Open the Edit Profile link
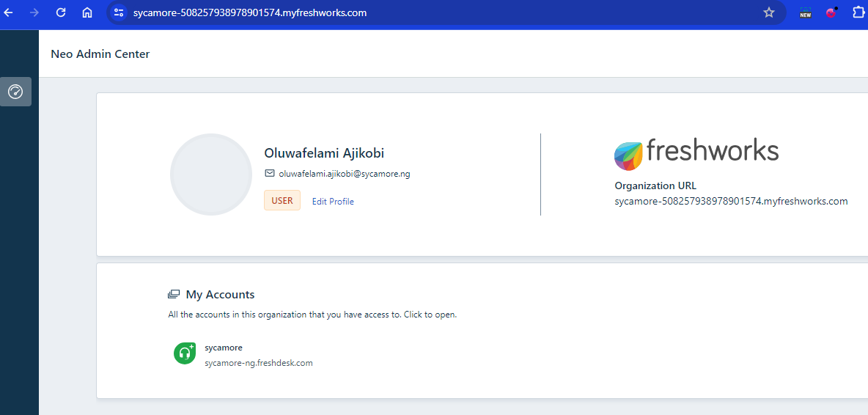Image resolution: width=868 pixels, height=415 pixels. point(333,202)
